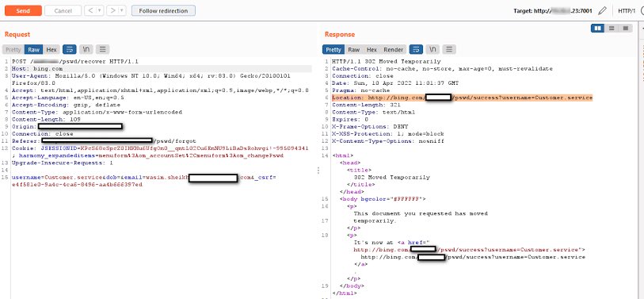Click the Cache-Control response header

(x=442, y=69)
